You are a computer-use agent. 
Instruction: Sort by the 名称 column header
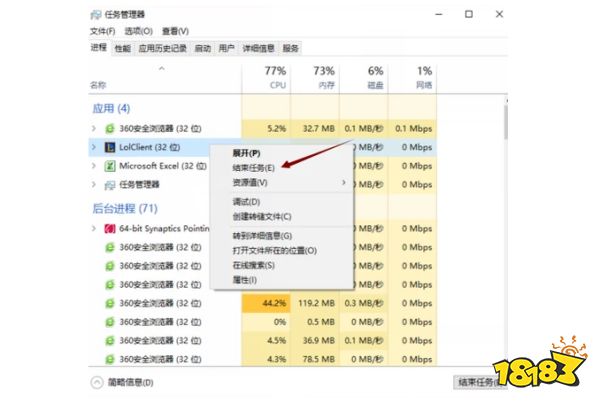tap(165, 78)
